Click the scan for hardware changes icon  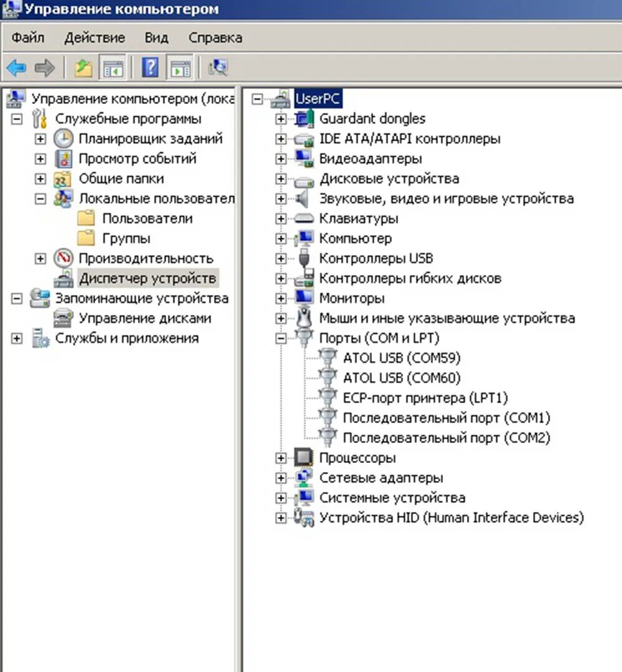coord(218,67)
